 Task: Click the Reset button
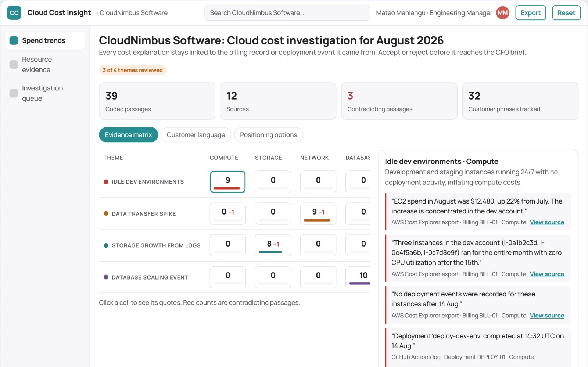coord(566,13)
